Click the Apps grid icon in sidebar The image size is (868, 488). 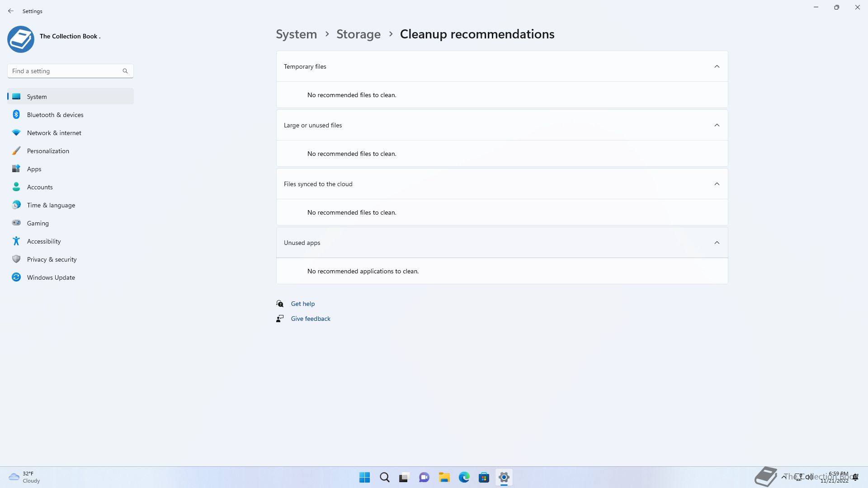click(x=16, y=169)
